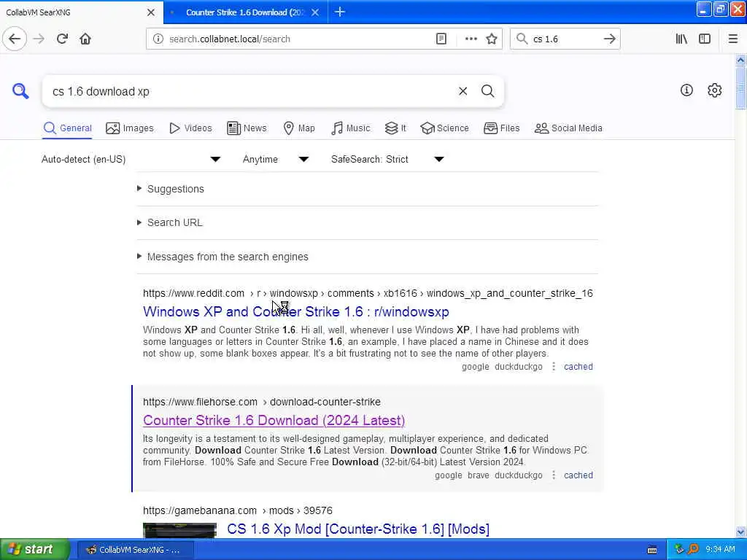The height and width of the screenshot is (560, 747).
Task: Click the magnifier in browser search box
Action: pos(522,39)
